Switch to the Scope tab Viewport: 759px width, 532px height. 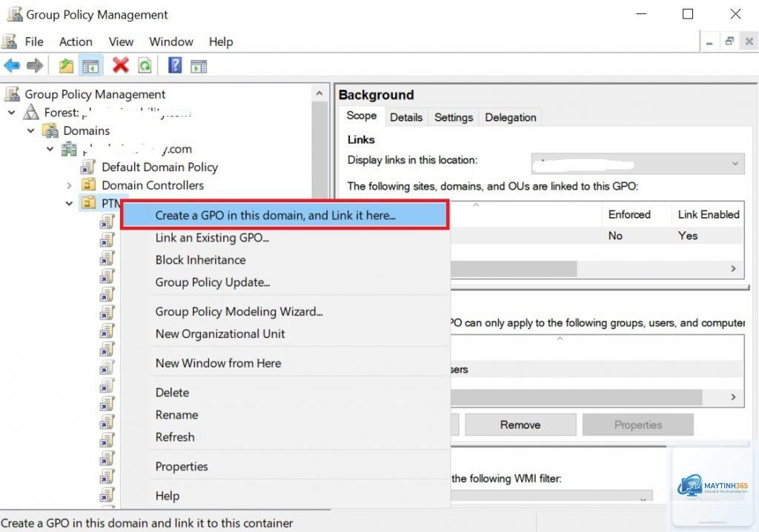click(361, 116)
